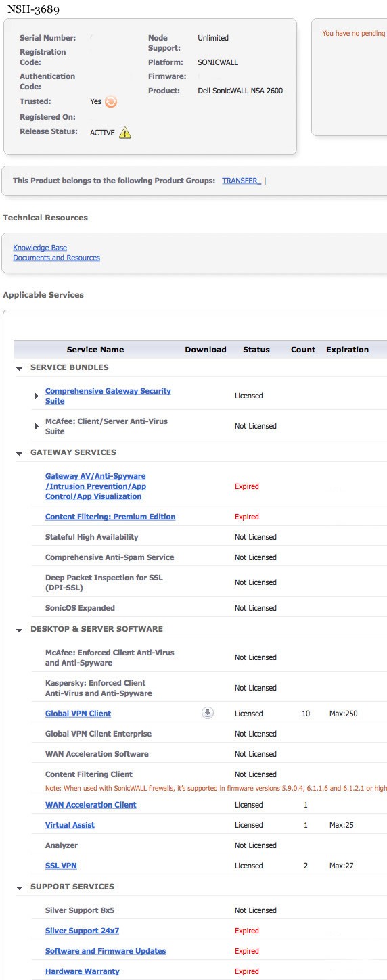Open the TRANSFER product group link
387x980 pixels.
click(241, 181)
